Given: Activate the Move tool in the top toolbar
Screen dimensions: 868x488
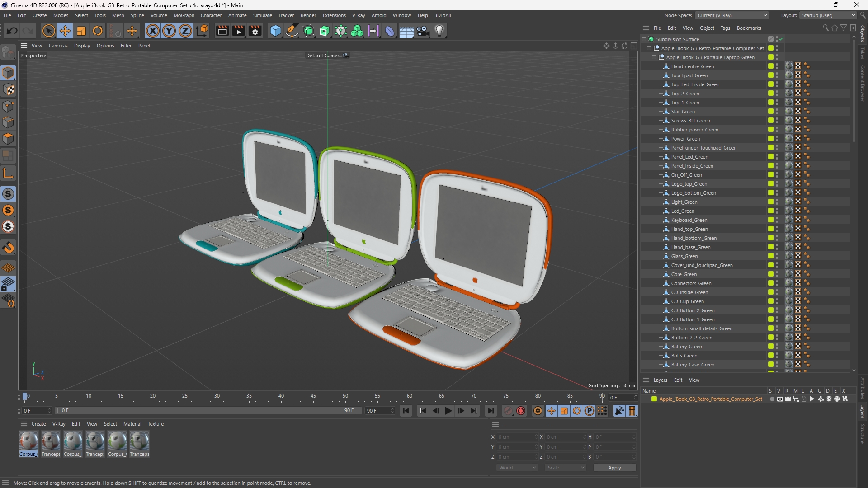Looking at the screenshot, I should (65, 31).
